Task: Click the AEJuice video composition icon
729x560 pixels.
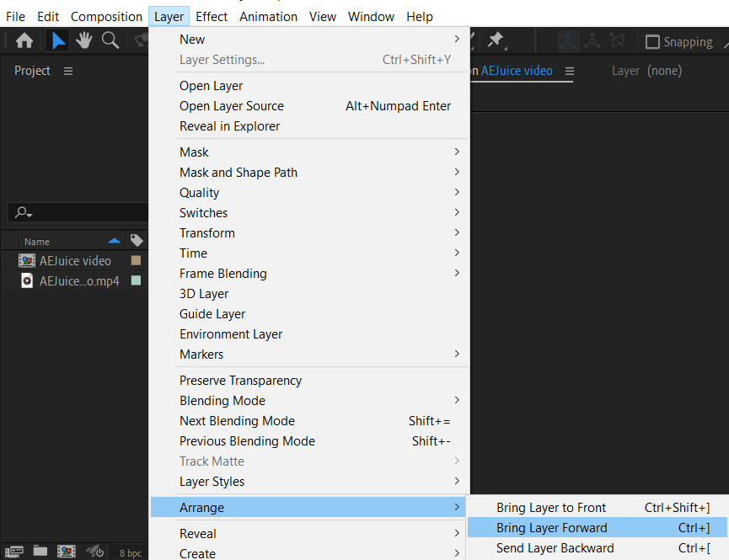Action: point(26,261)
